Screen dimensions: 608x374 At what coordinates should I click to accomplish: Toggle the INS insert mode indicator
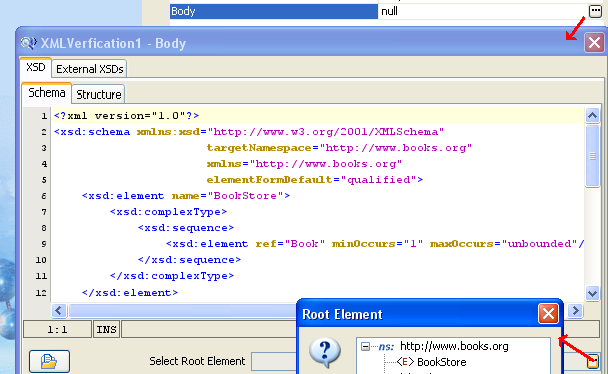point(106,329)
